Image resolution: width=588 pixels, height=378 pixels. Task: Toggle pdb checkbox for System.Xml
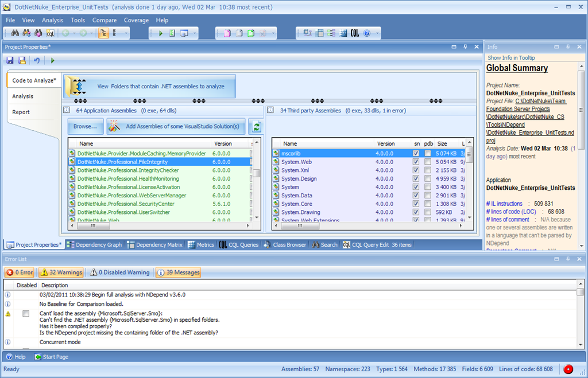tap(427, 170)
